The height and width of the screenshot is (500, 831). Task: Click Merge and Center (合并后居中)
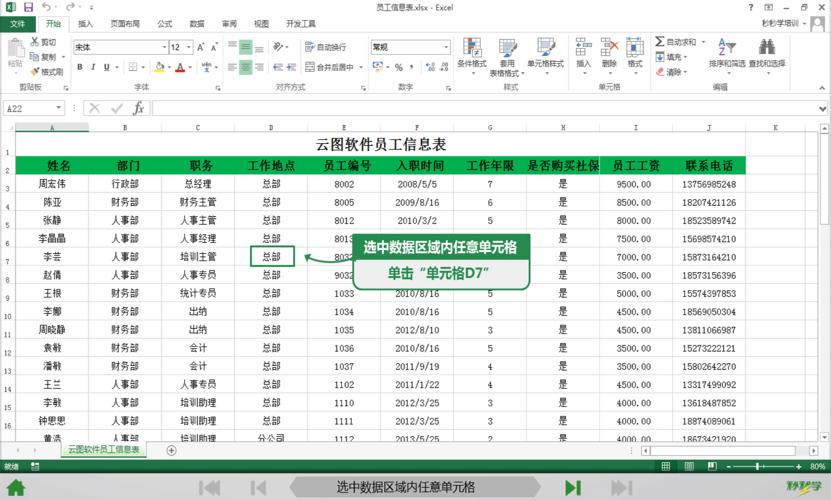[329, 67]
